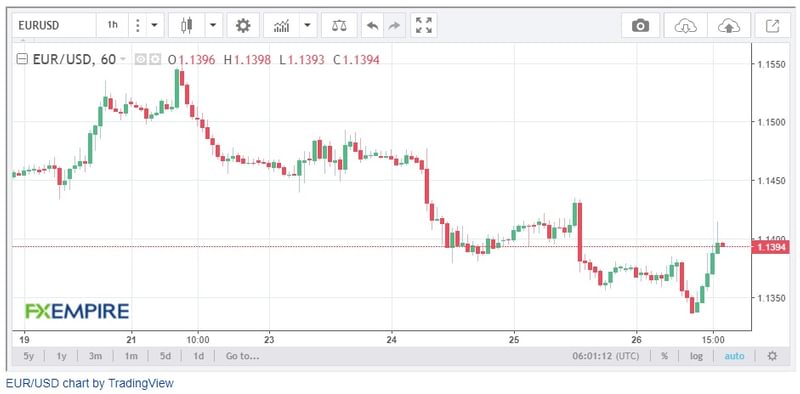
Task: Take a chart snapshot with camera icon
Action: point(640,26)
